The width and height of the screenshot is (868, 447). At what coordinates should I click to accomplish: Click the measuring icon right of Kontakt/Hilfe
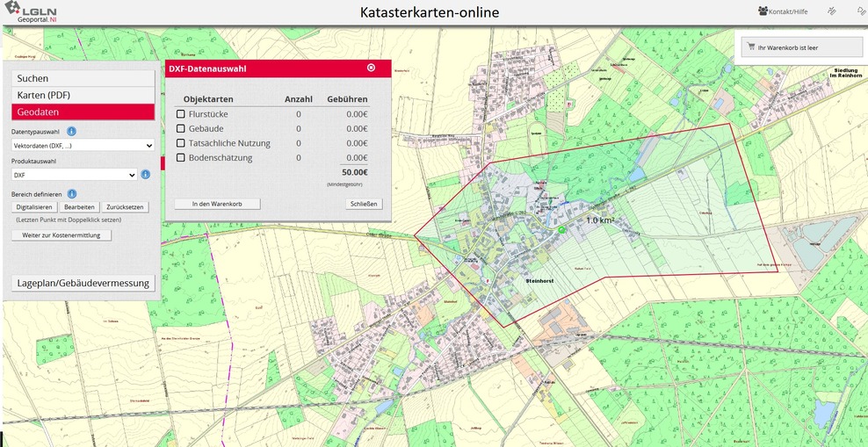tap(831, 11)
